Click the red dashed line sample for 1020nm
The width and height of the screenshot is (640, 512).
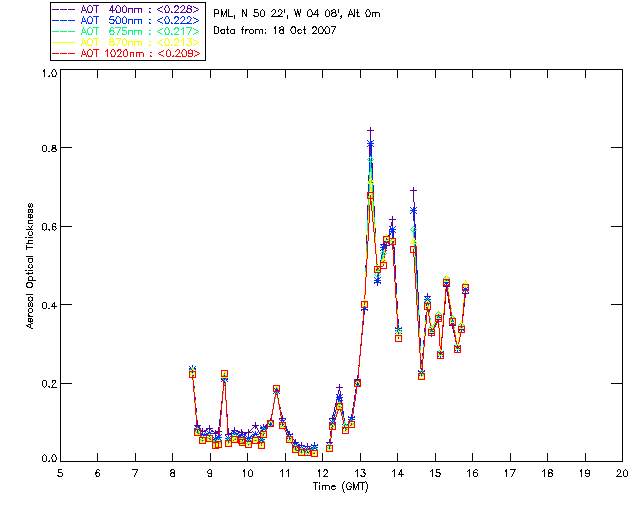(x=64, y=53)
